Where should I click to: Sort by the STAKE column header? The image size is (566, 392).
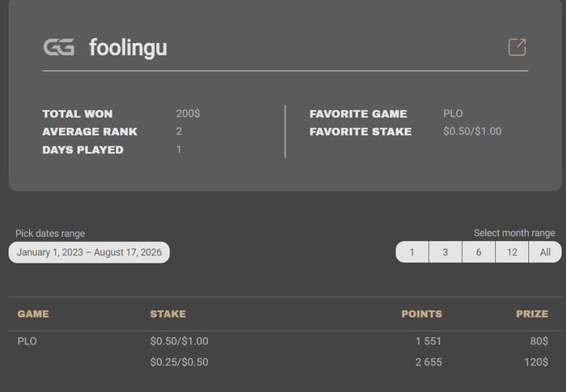coord(168,314)
